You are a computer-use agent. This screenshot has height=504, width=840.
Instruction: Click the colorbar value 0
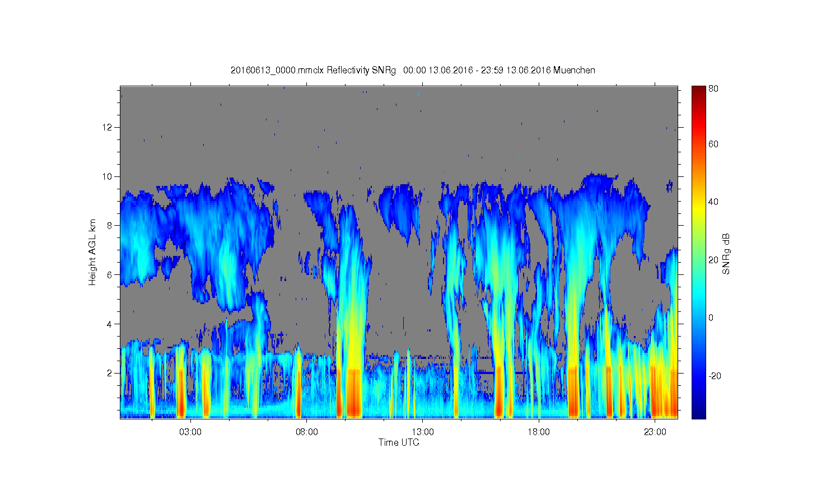(711, 318)
